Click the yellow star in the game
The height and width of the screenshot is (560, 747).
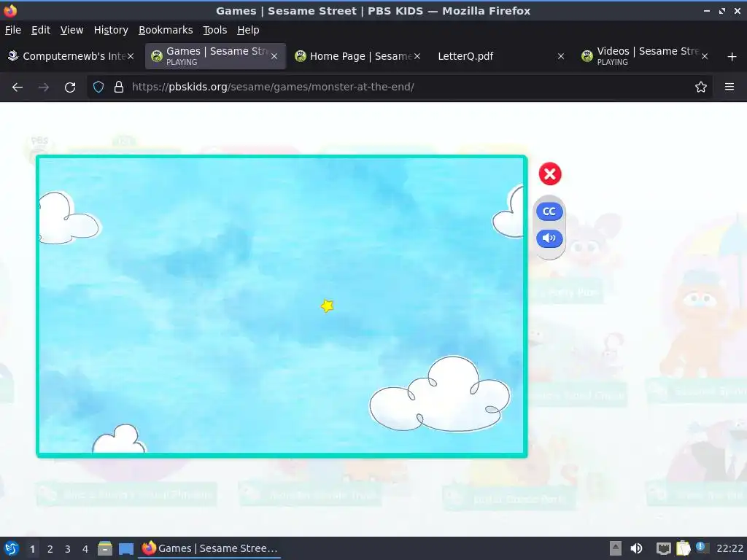pyautogui.click(x=327, y=306)
